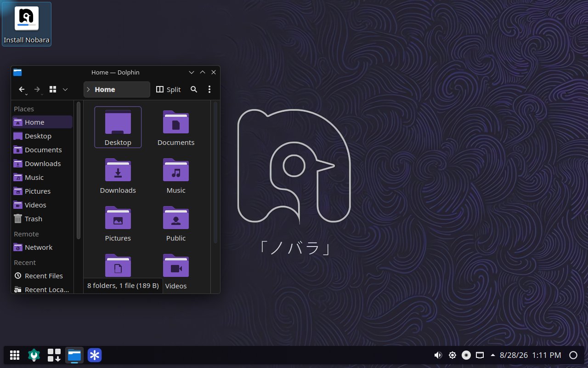
Task: Open Downloads in Places sidebar
Action: pos(42,163)
